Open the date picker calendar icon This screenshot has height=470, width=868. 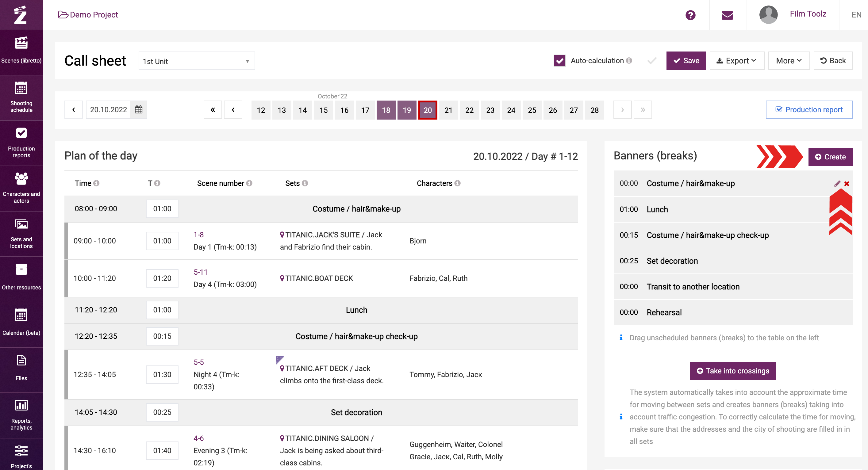point(139,109)
